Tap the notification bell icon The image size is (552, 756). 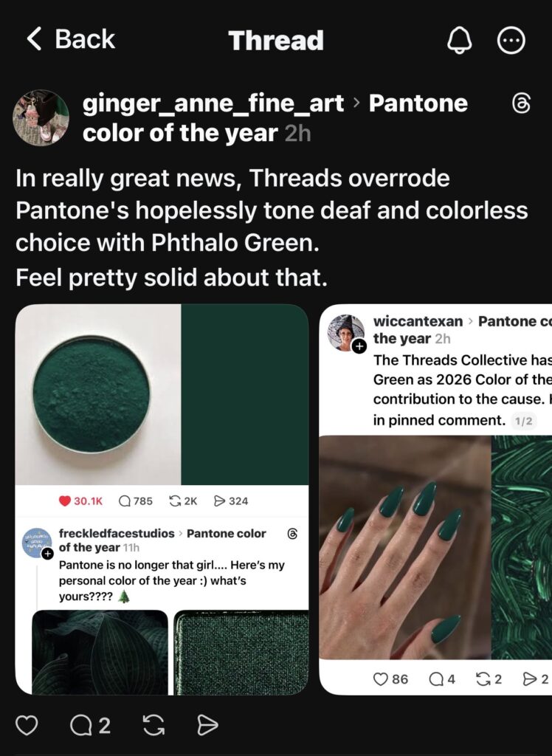(x=460, y=40)
